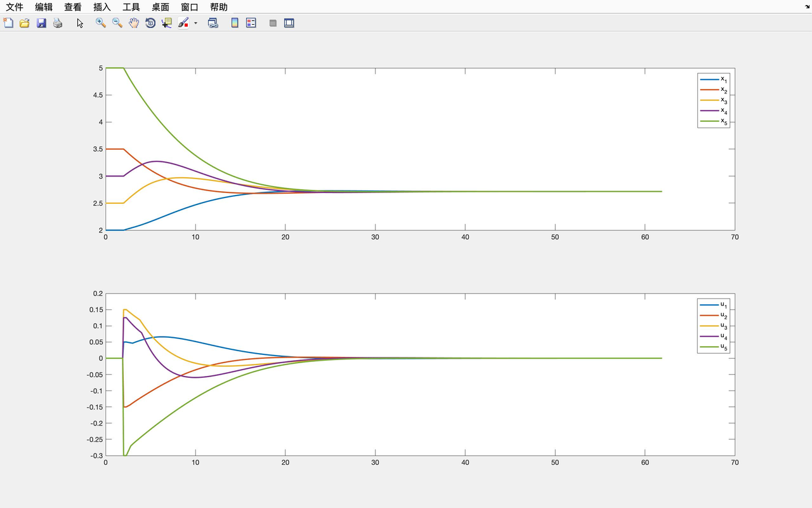Open the 查看 menu
The height and width of the screenshot is (508, 812).
(73, 7)
